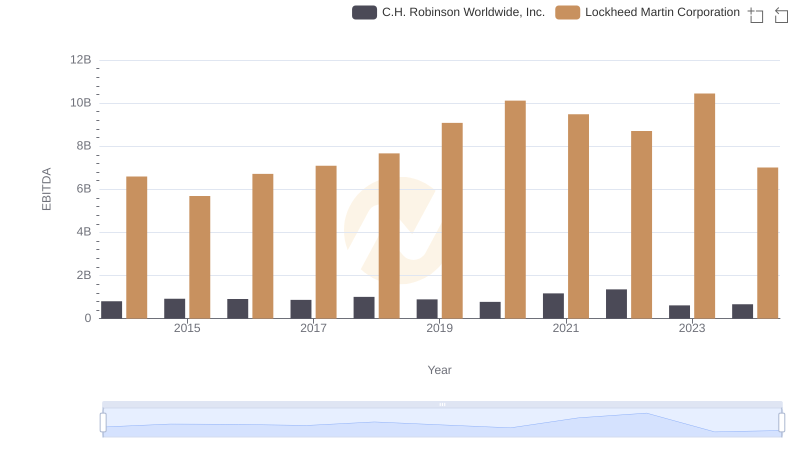Click the 2017 x-axis label
The height and width of the screenshot is (461, 800).
313,328
